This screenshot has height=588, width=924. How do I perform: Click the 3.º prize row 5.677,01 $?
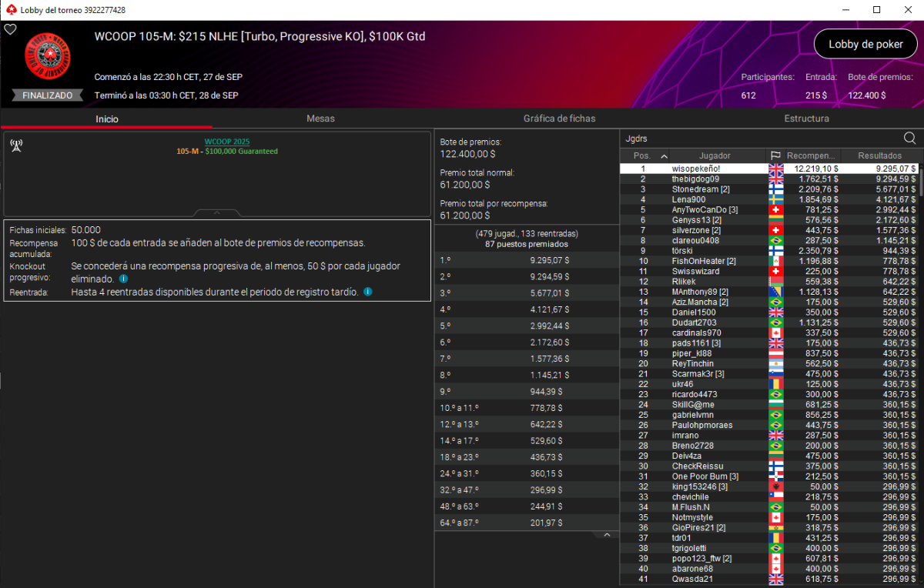click(527, 293)
